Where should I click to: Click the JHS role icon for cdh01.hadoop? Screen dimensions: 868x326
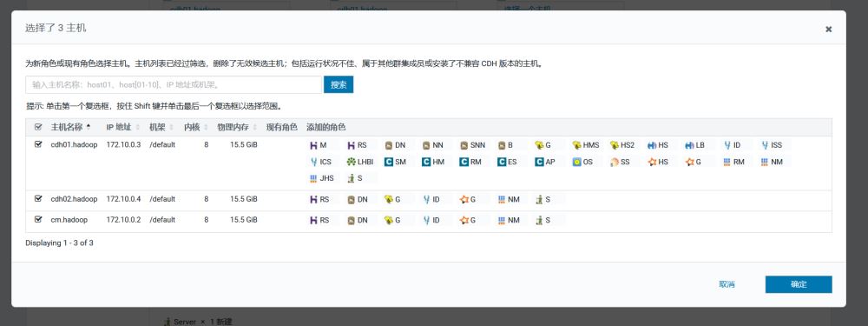(313, 178)
